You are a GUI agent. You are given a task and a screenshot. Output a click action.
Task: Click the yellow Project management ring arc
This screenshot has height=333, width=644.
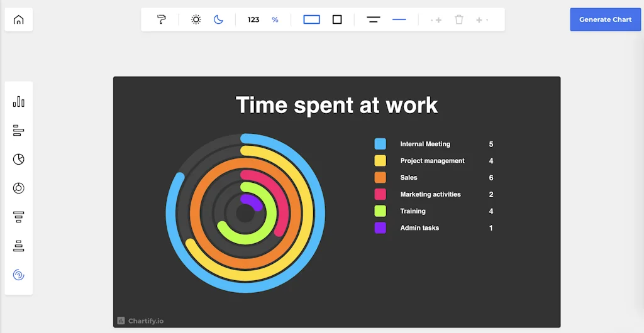tap(308, 213)
